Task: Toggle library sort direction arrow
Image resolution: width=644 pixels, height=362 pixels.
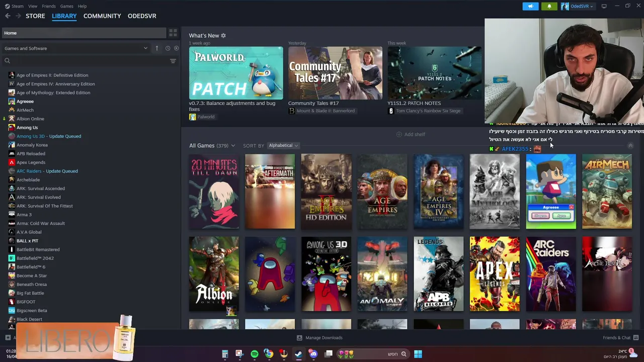Action: click(x=156, y=48)
